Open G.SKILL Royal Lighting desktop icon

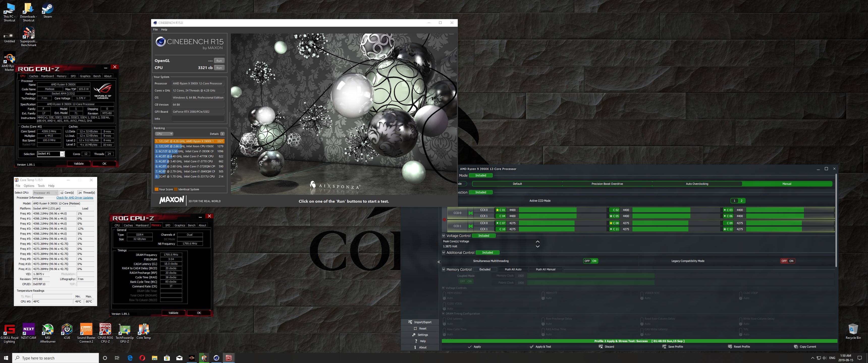pos(9,333)
